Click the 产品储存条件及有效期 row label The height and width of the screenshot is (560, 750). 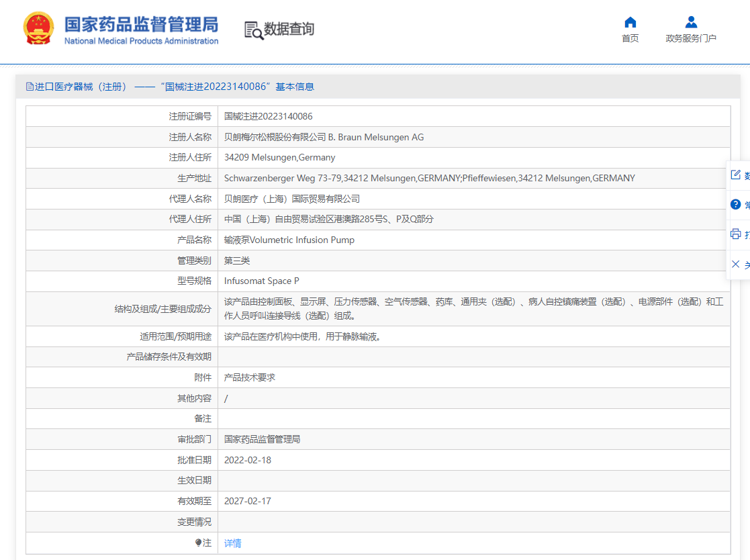click(x=169, y=357)
